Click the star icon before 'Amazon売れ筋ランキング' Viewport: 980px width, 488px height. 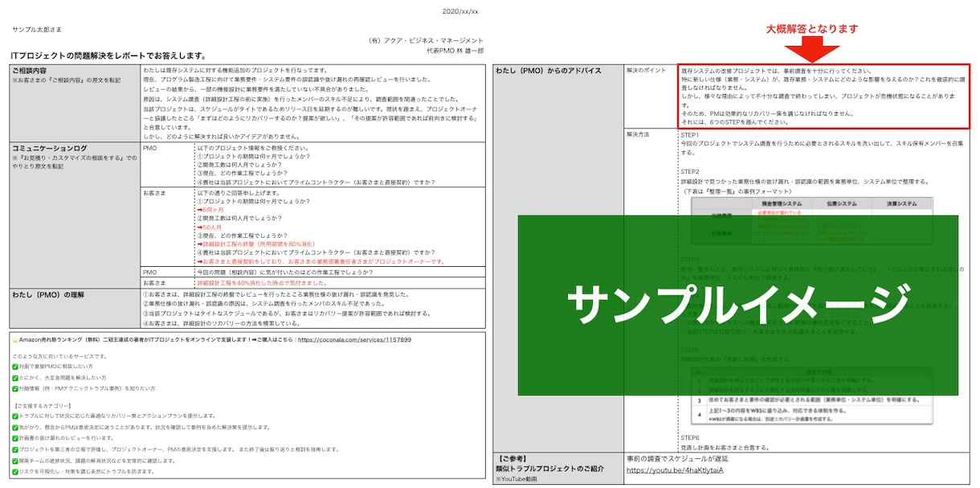click(x=15, y=340)
